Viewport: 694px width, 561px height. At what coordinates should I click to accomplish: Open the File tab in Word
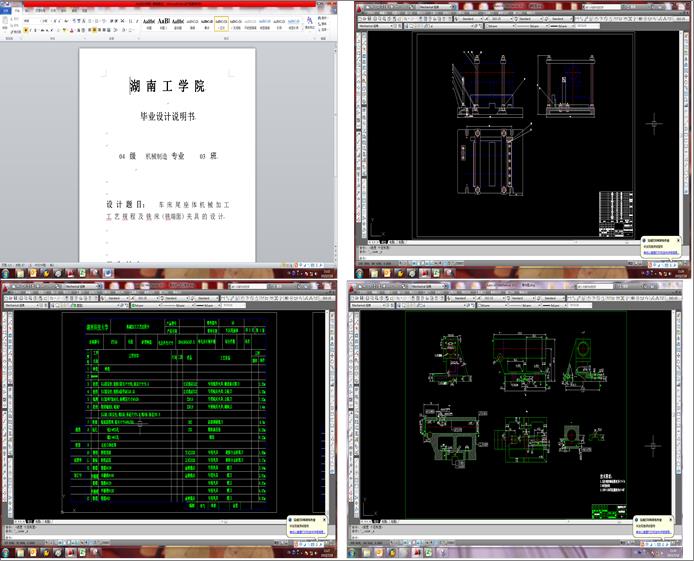click(6, 10)
